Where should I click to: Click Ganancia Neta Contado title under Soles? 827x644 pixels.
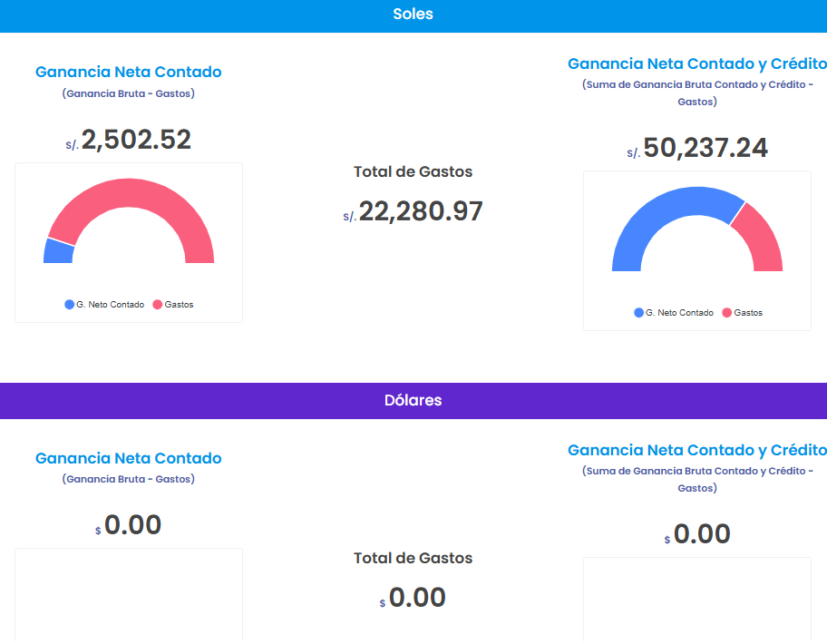pyautogui.click(x=128, y=72)
